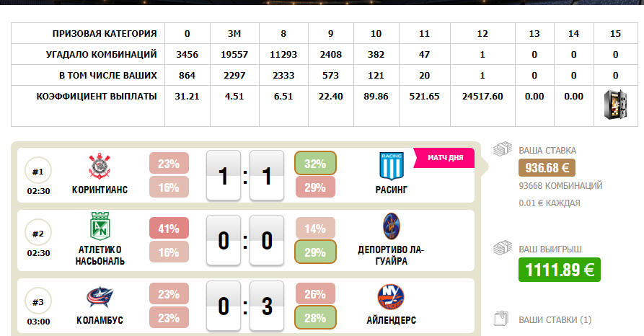Viewport: 644px width, 336px height.
Task: Select the highlighted 32% outcome for match 1
Action: click(x=315, y=164)
